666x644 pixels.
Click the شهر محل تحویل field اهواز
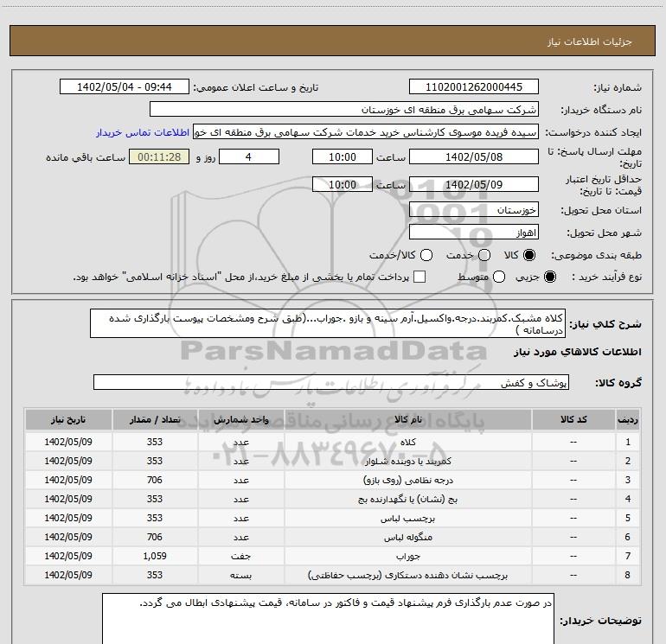(x=473, y=233)
